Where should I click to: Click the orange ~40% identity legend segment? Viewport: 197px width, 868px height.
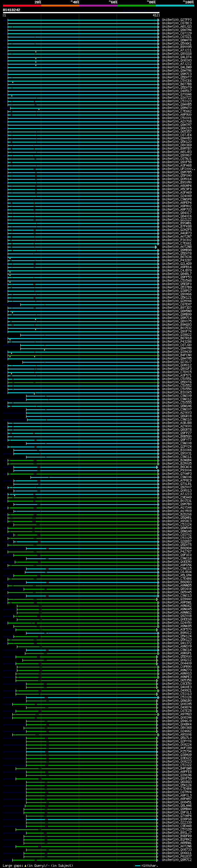(60, 6)
